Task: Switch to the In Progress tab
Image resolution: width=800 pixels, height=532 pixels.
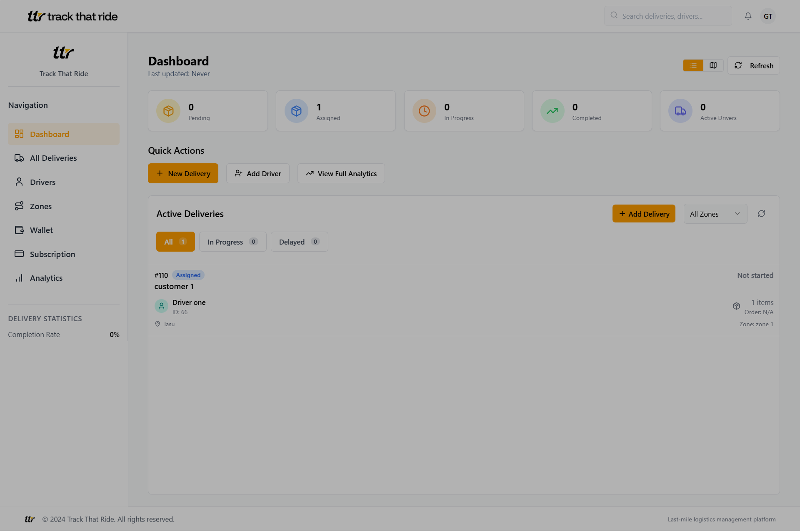Action: [232, 242]
